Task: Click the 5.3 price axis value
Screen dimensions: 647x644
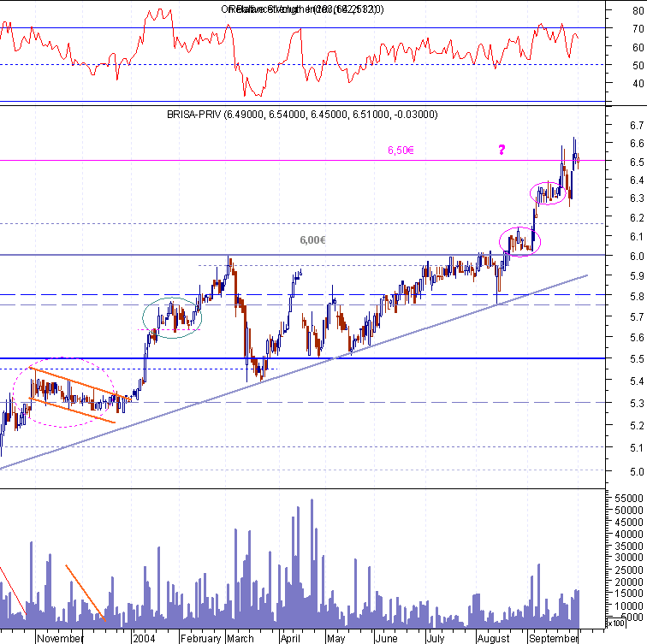Action: 637,403
